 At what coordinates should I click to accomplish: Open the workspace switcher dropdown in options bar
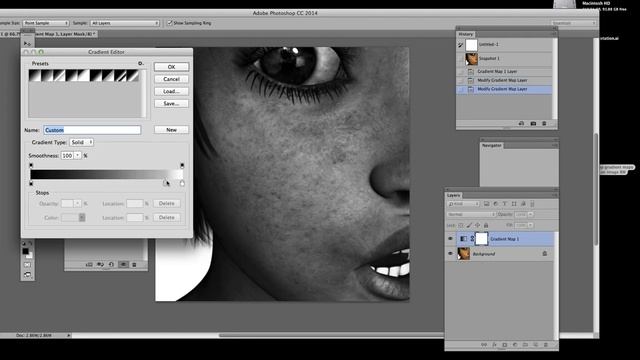[x=573, y=23]
